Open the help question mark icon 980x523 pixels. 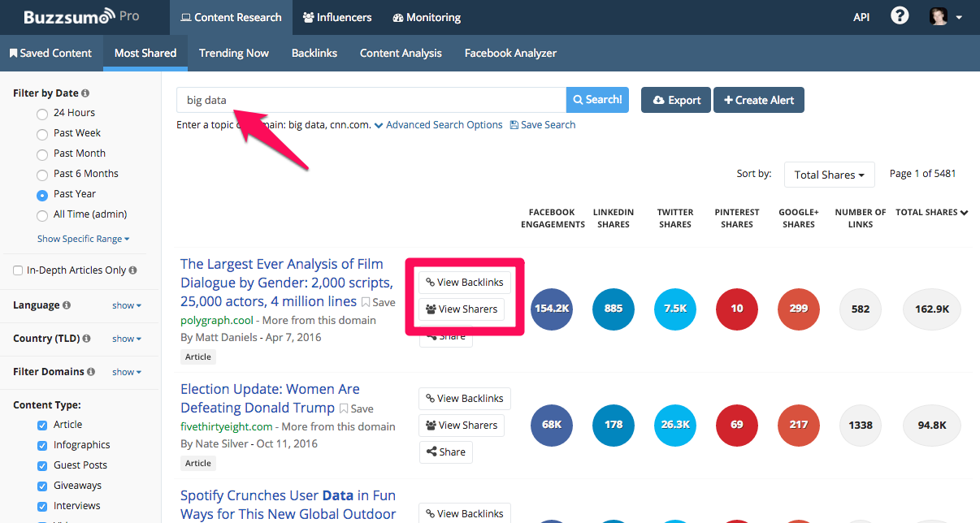tap(900, 16)
